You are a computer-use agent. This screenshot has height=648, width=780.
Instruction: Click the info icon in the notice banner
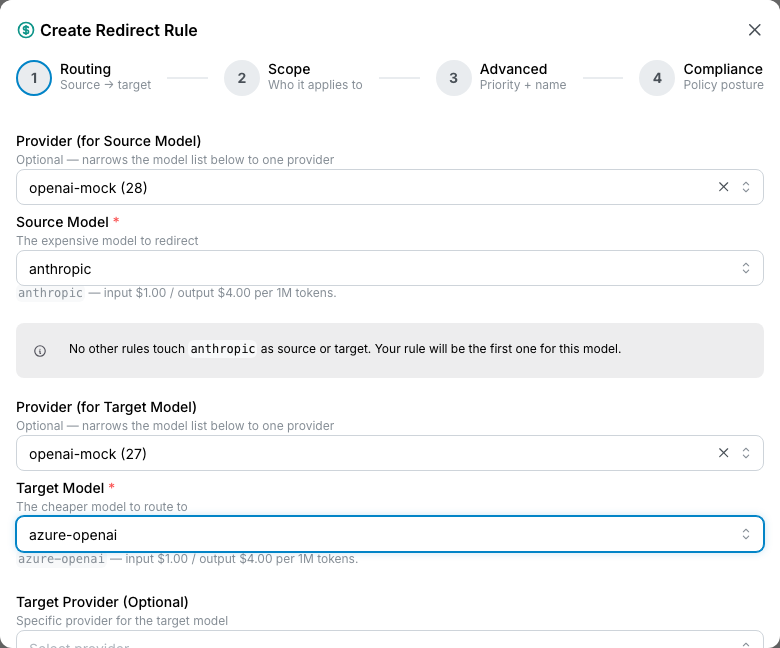tap(40, 351)
